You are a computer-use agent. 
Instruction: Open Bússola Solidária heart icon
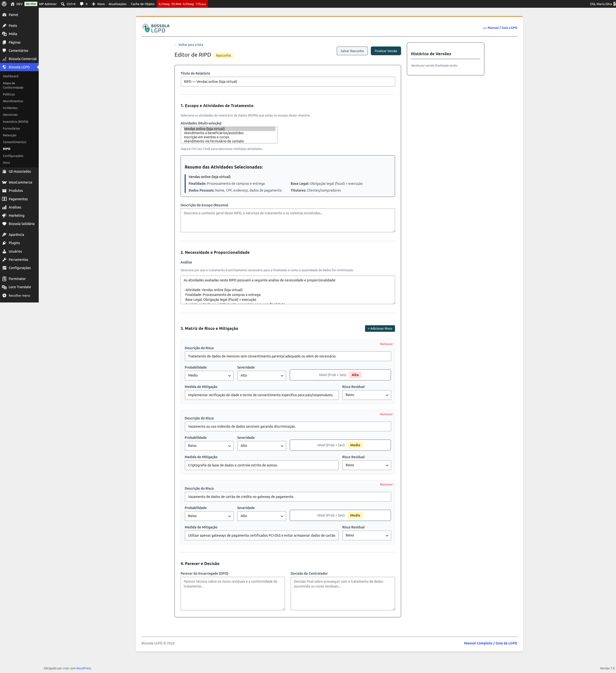pyautogui.click(x=4, y=224)
